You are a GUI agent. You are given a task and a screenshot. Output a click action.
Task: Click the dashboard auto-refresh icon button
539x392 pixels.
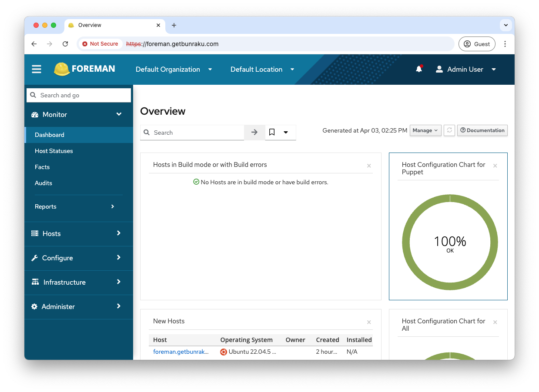point(449,130)
